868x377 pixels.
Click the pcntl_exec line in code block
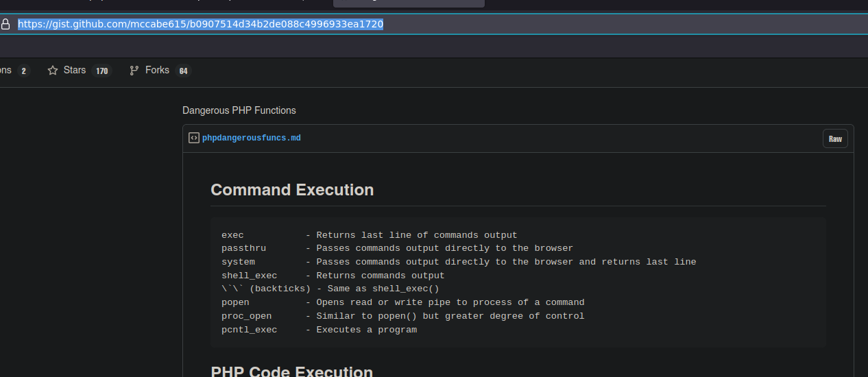click(x=319, y=330)
